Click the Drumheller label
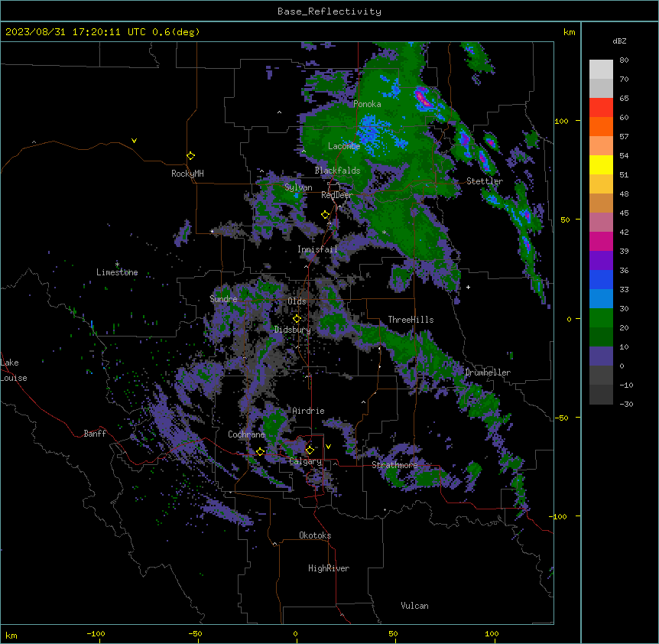Viewport: 659px width, 644px height. point(488,372)
